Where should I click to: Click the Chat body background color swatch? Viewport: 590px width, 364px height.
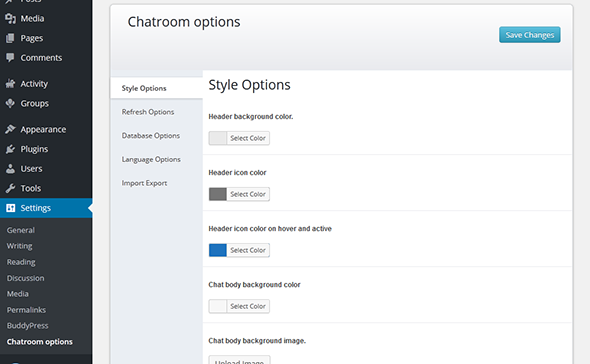(x=218, y=306)
